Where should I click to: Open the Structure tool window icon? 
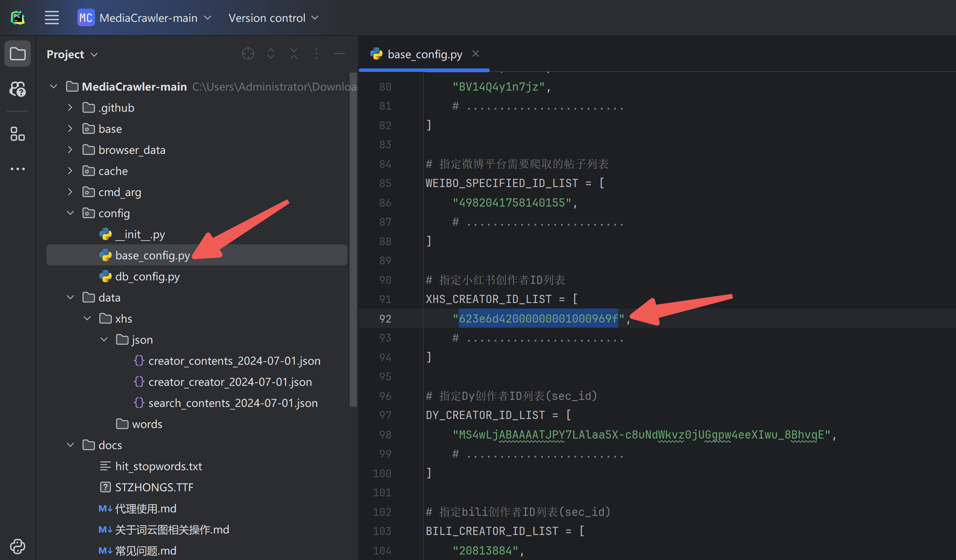click(x=18, y=134)
